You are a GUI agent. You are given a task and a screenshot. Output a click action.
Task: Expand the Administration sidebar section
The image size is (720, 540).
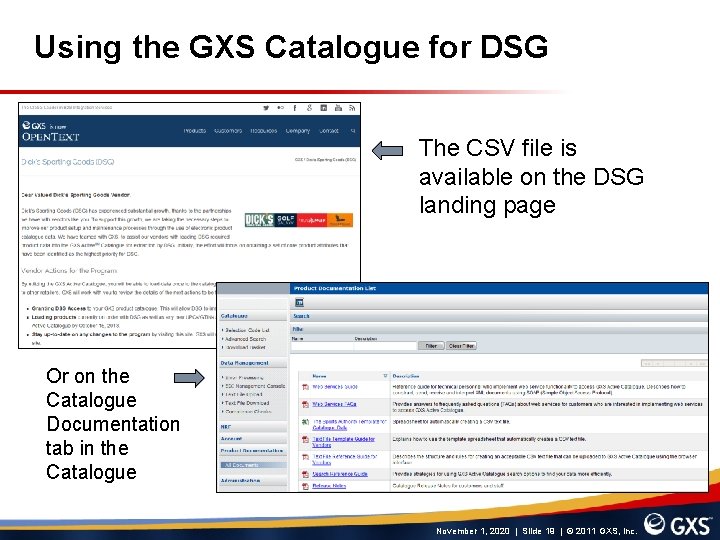(253, 481)
